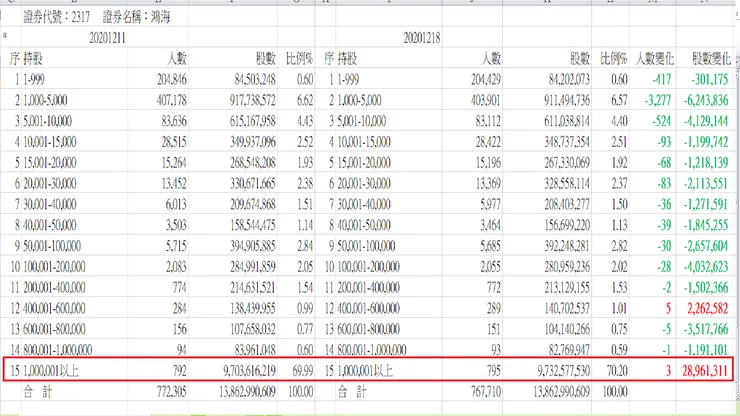Select cell with value 83,636
740x416 pixels.
pos(174,121)
